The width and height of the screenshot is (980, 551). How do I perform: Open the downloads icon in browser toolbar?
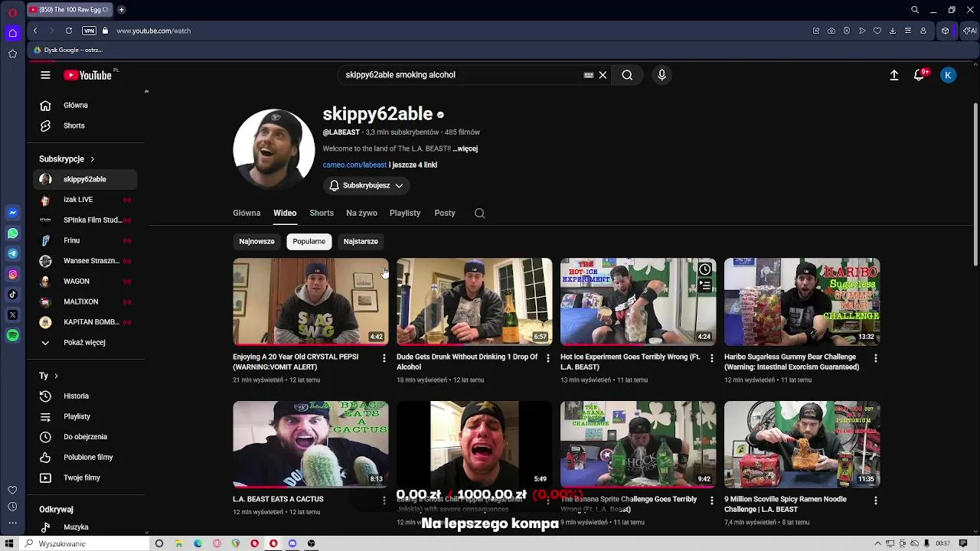893,31
